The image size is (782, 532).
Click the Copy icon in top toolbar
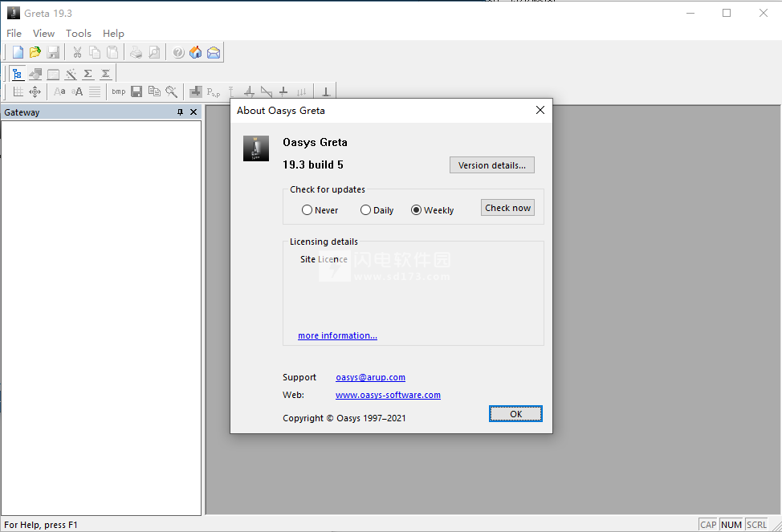pyautogui.click(x=95, y=52)
